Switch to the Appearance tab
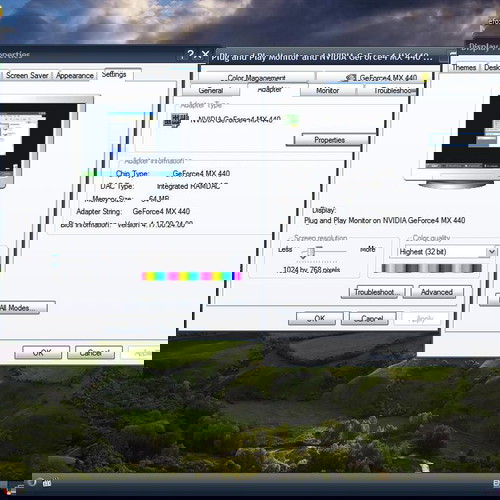Image resolution: width=500 pixels, height=500 pixels. (75, 75)
